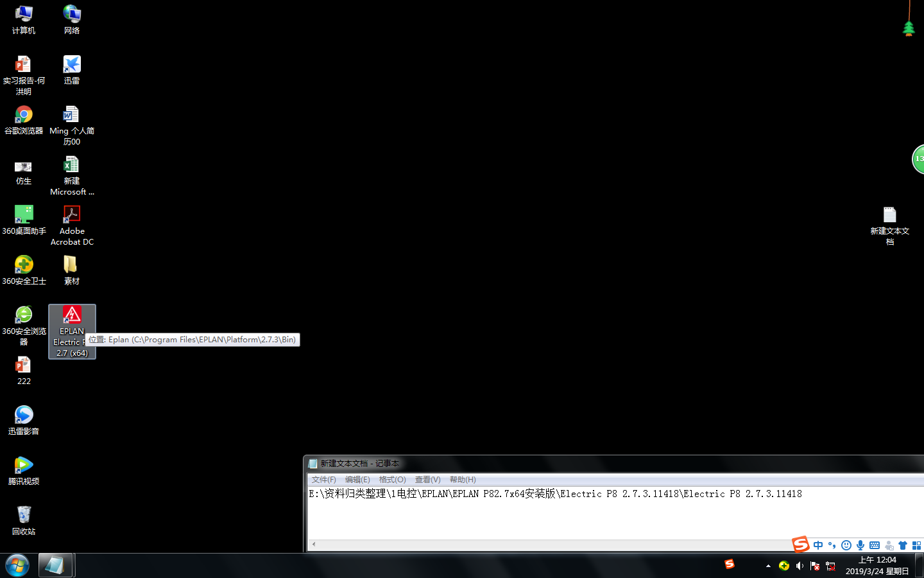This screenshot has width=924, height=578.
Task: Click the Notepad taskbar button
Action: click(55, 566)
